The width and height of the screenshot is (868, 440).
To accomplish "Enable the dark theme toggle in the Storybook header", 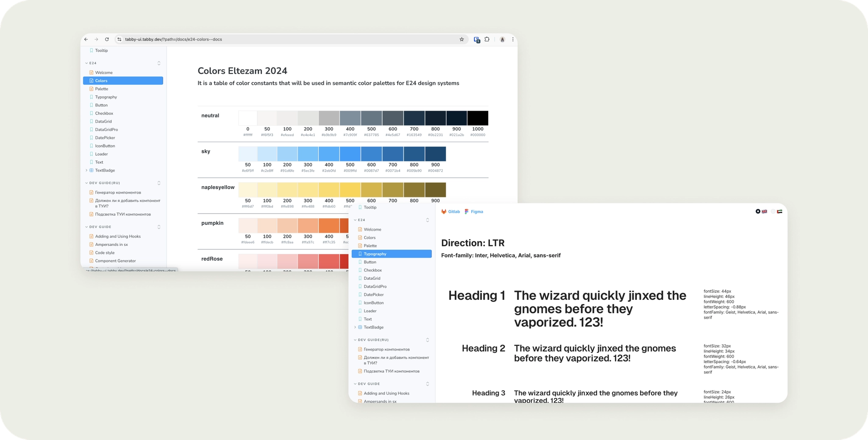I will (x=758, y=212).
